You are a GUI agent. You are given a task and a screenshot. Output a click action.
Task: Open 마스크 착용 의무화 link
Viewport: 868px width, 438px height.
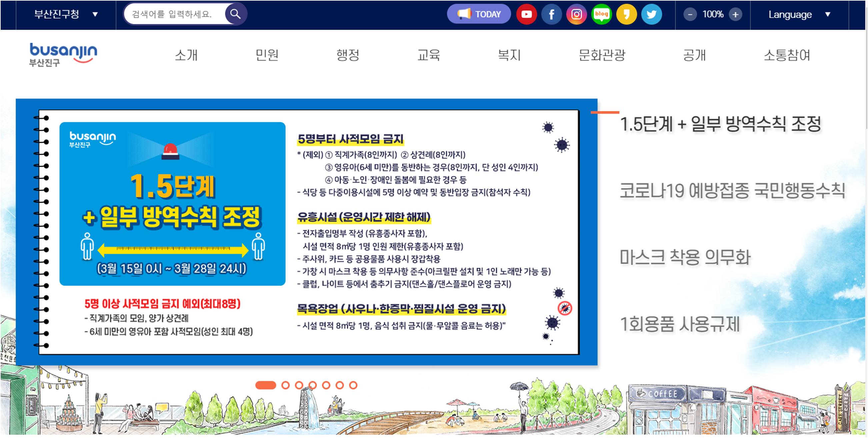(685, 257)
